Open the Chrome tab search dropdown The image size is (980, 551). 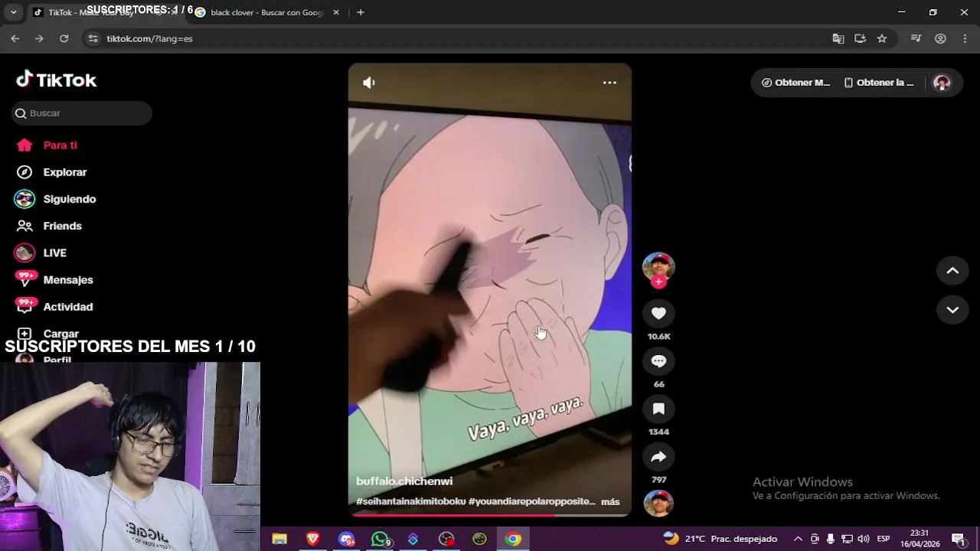13,12
